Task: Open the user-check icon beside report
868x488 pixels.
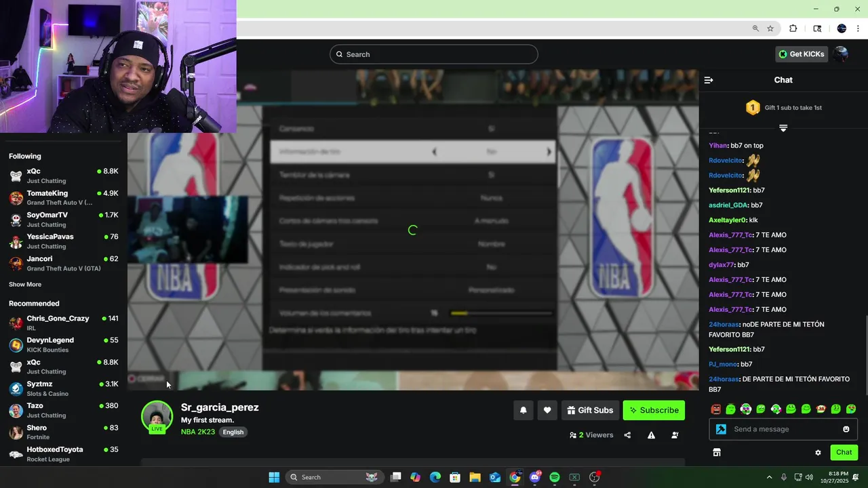Action: [x=675, y=435]
